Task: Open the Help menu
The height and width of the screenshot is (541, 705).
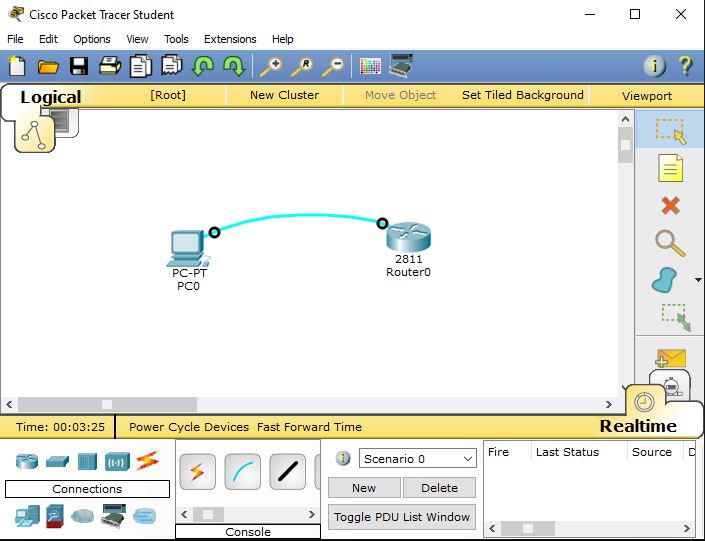Action: click(283, 39)
